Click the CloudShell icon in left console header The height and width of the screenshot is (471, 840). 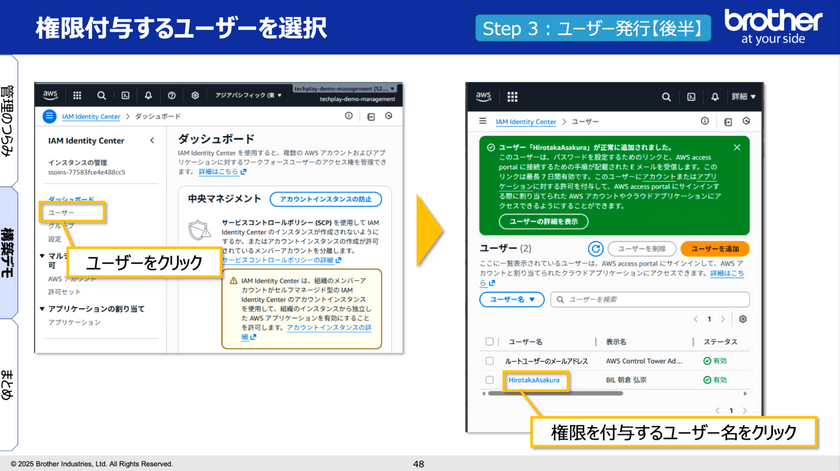pyautogui.click(x=126, y=95)
